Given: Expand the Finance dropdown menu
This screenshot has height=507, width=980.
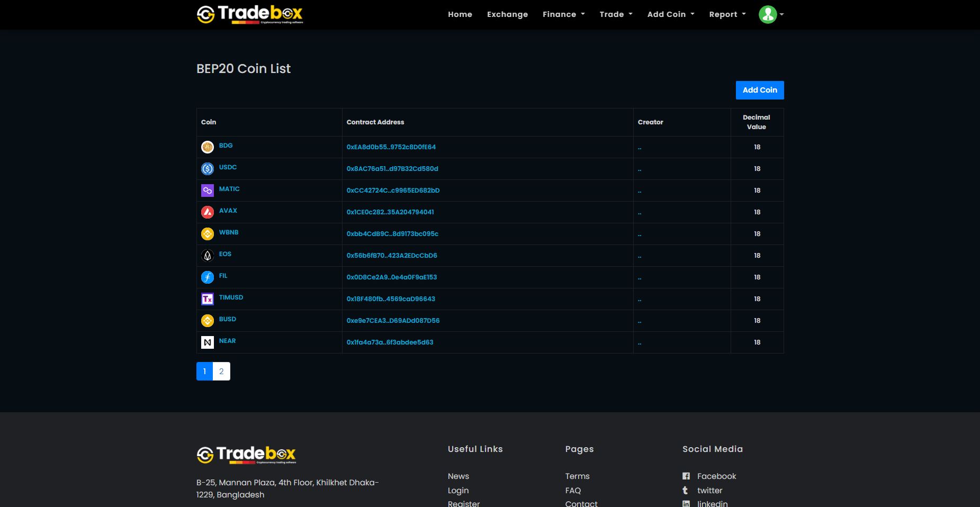Looking at the screenshot, I should pos(564,14).
